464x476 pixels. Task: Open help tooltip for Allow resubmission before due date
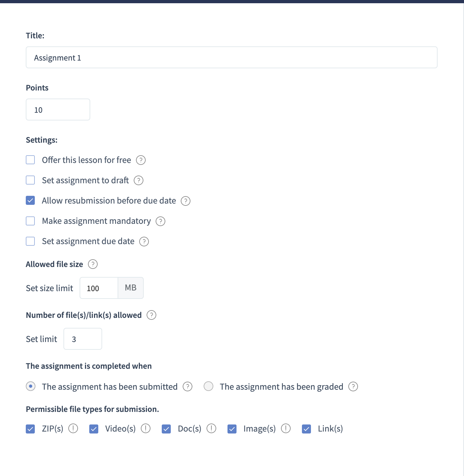pos(186,201)
